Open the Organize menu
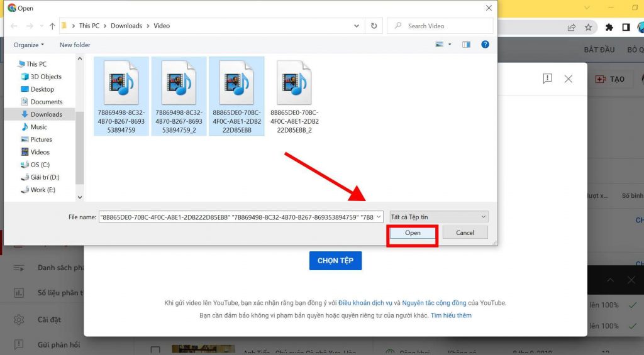The image size is (644, 355). coord(28,45)
